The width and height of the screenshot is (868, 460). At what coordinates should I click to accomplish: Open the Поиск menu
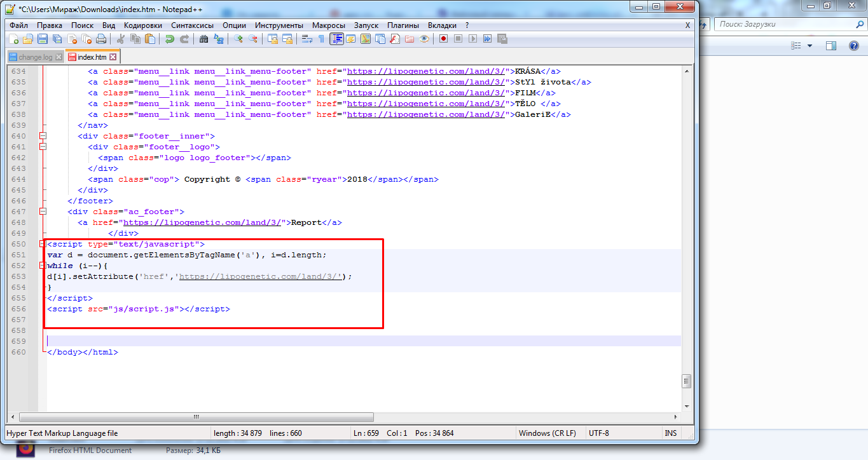click(x=82, y=25)
